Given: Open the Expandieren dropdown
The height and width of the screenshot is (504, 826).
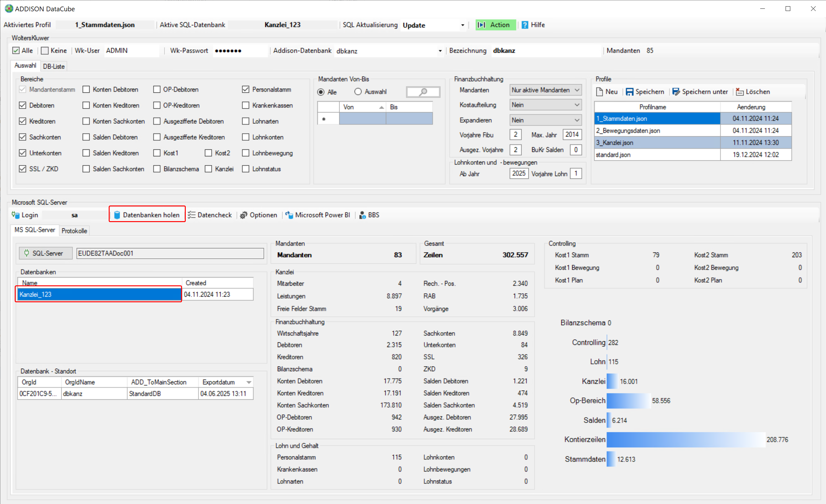Looking at the screenshot, I should [545, 120].
